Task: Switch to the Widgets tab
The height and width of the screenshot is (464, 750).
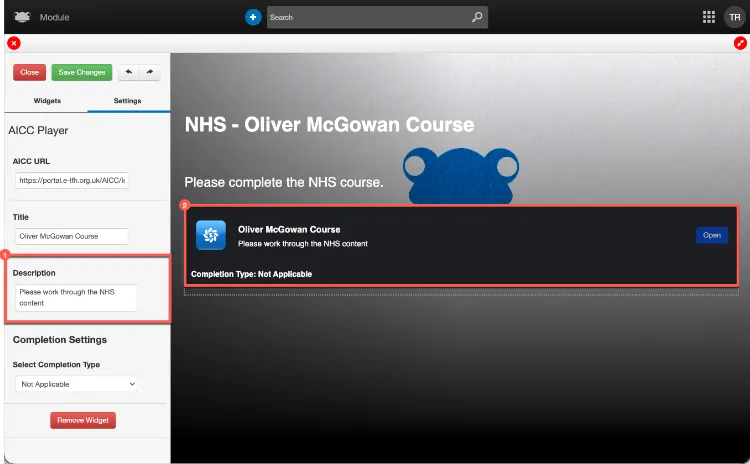Action: point(47,100)
